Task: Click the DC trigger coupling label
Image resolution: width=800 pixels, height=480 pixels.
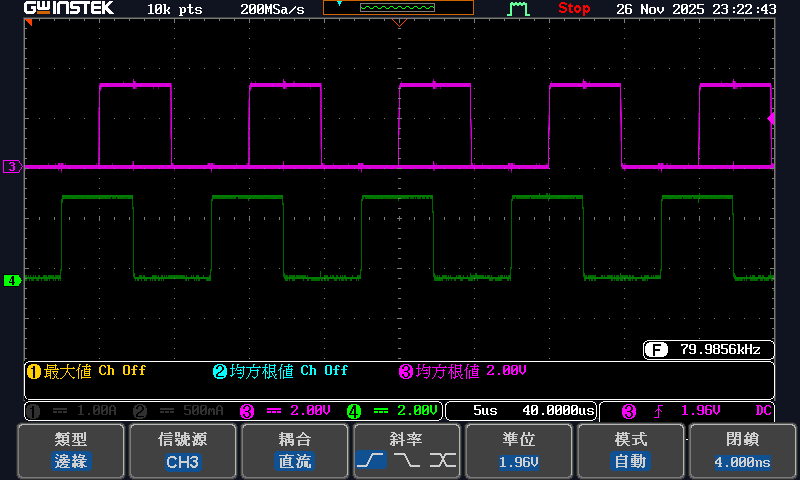Action: 763,411
